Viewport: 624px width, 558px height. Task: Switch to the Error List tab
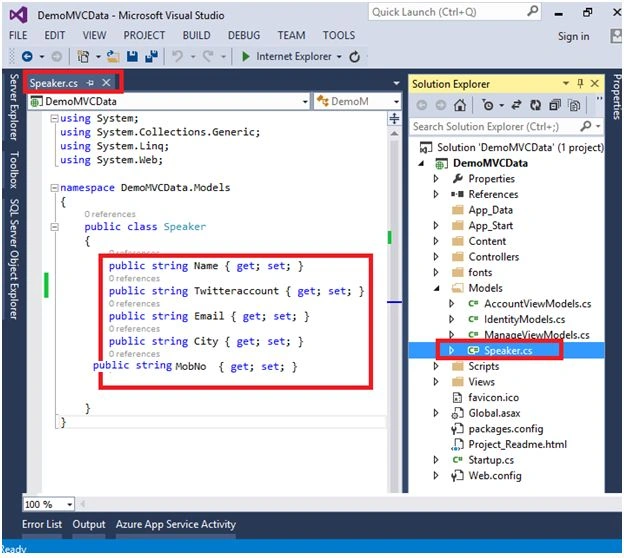click(x=42, y=524)
